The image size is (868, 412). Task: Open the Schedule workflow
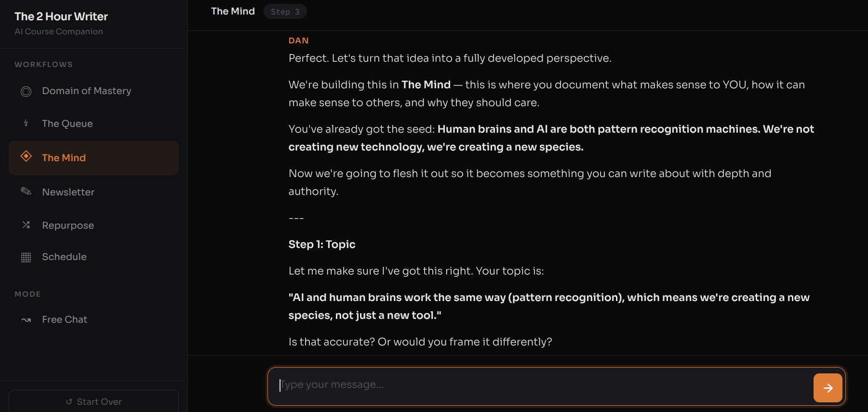64,257
